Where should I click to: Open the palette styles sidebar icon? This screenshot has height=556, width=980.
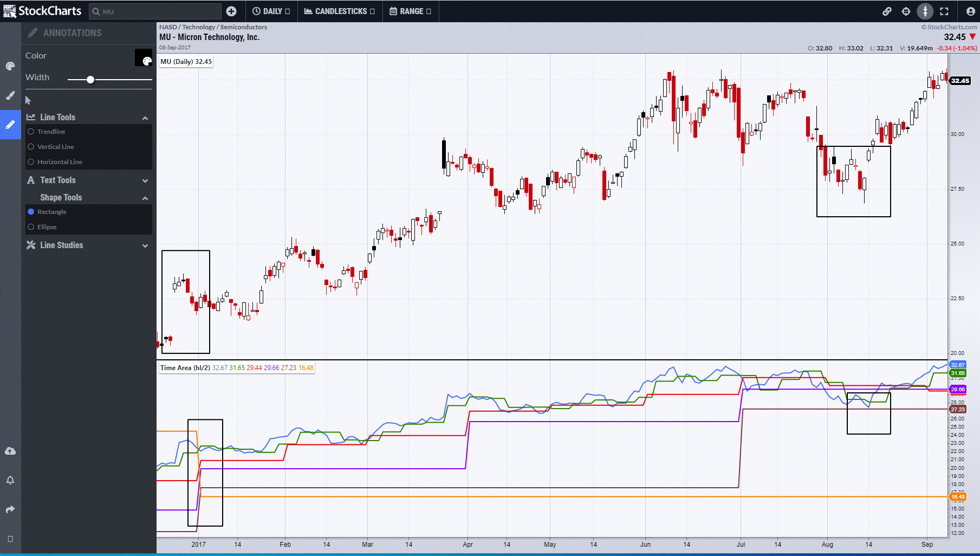click(x=10, y=66)
